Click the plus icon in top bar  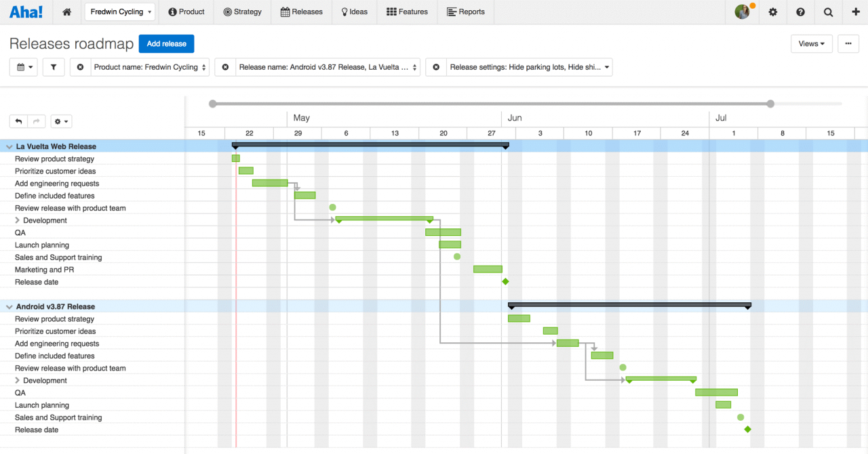pyautogui.click(x=856, y=12)
